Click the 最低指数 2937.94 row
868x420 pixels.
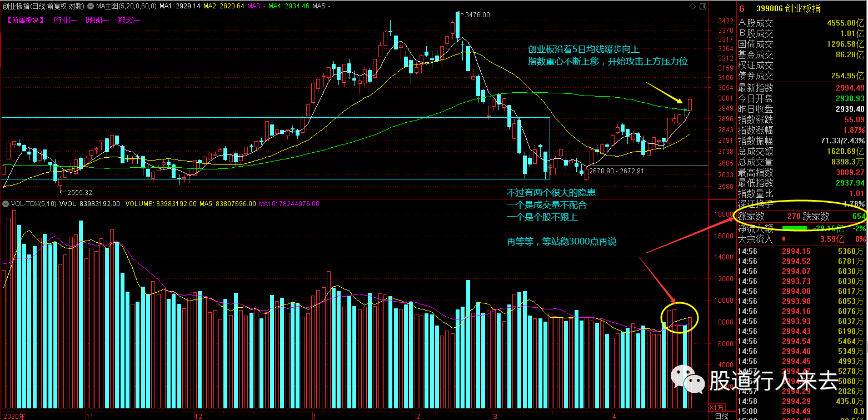pyautogui.click(x=802, y=183)
